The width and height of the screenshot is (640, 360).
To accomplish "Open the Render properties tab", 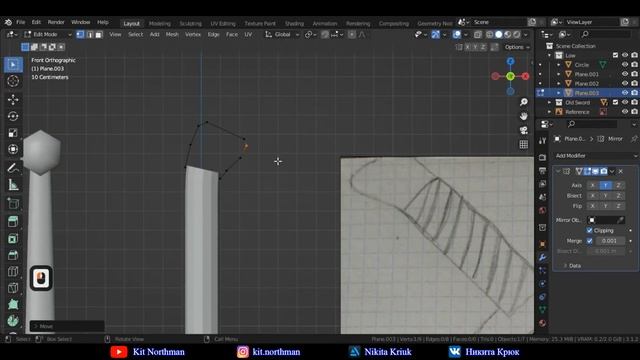I will pyautogui.click(x=542, y=158).
